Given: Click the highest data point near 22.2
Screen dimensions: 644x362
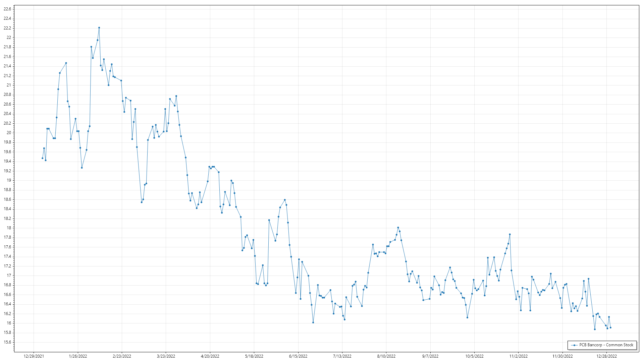Looking at the screenshot, I should pyautogui.click(x=99, y=28).
